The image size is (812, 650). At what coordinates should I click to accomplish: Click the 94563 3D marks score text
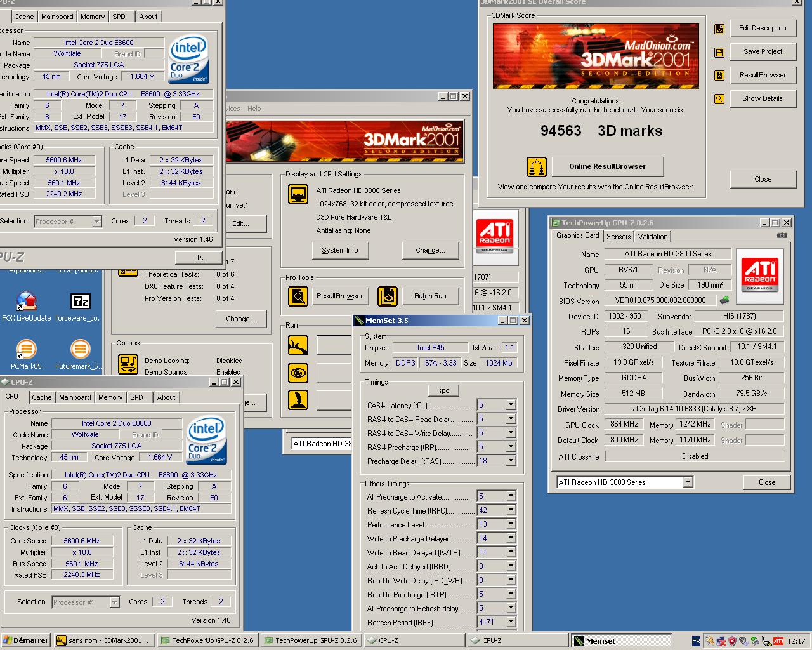tap(601, 131)
